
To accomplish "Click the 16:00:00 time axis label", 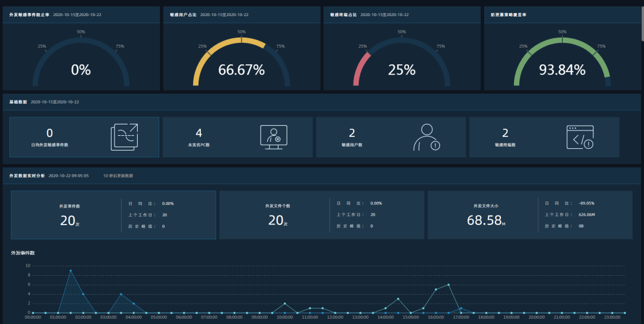I will 435,317.
